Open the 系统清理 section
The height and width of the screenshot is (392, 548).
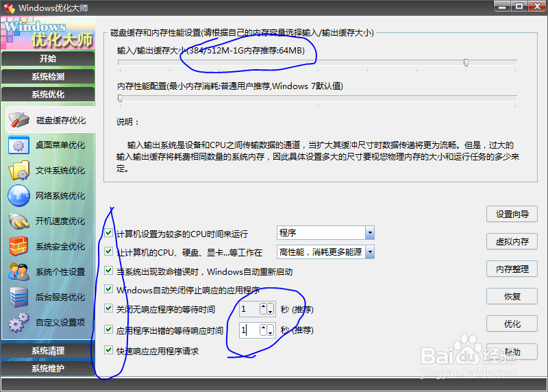tap(48, 351)
